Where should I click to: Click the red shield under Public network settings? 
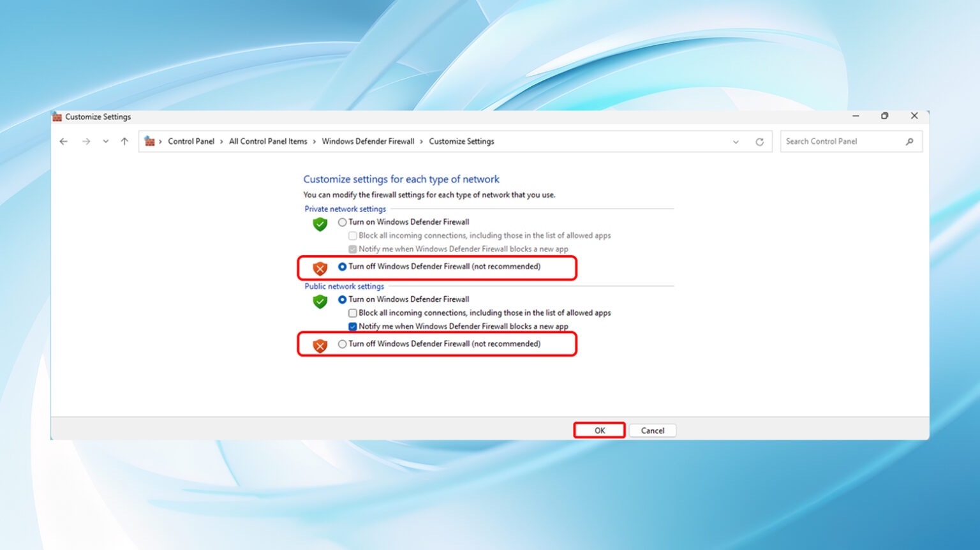tap(320, 346)
